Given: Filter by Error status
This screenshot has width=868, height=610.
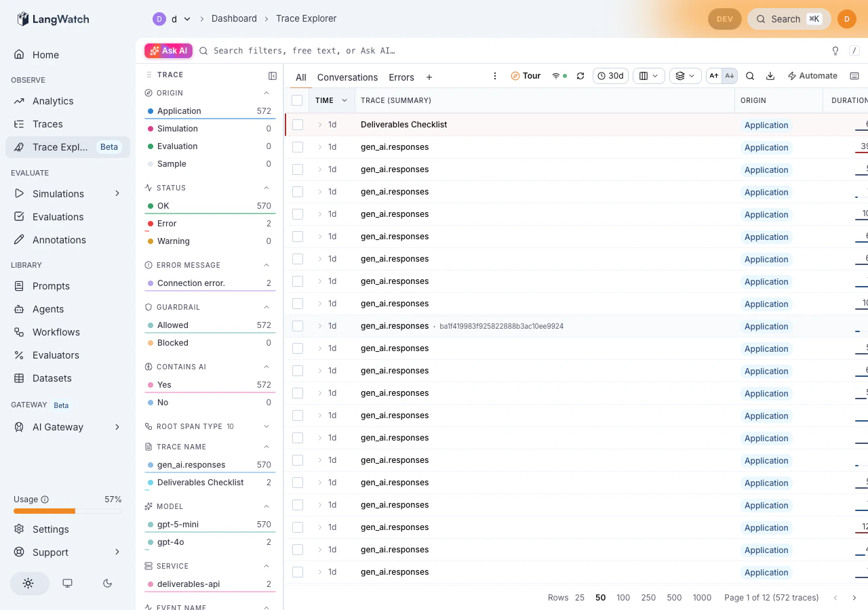Looking at the screenshot, I should coord(210,224).
